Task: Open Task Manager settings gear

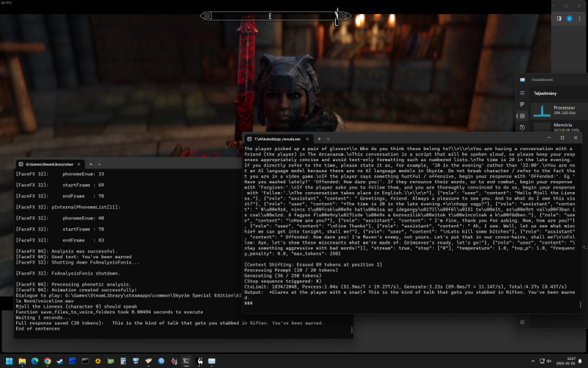Action: click(x=523, y=322)
